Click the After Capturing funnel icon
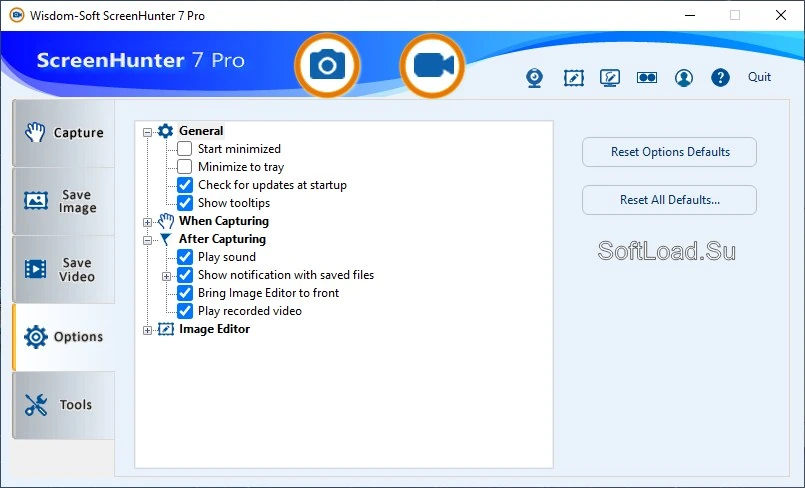The image size is (805, 488). 165,239
